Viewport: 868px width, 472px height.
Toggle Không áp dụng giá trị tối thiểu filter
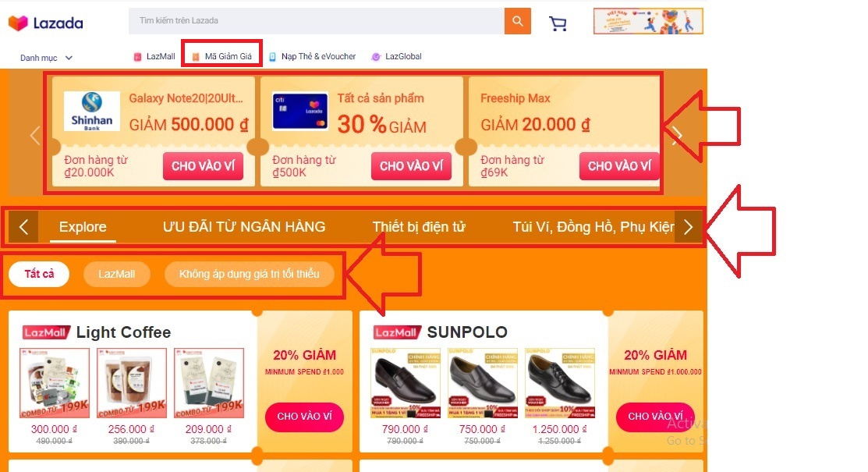pyautogui.click(x=249, y=274)
